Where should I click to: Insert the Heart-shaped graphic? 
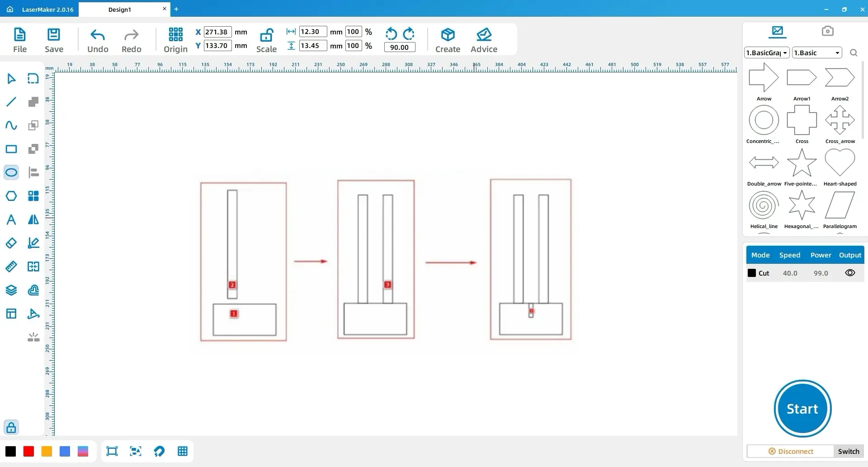[840, 167]
